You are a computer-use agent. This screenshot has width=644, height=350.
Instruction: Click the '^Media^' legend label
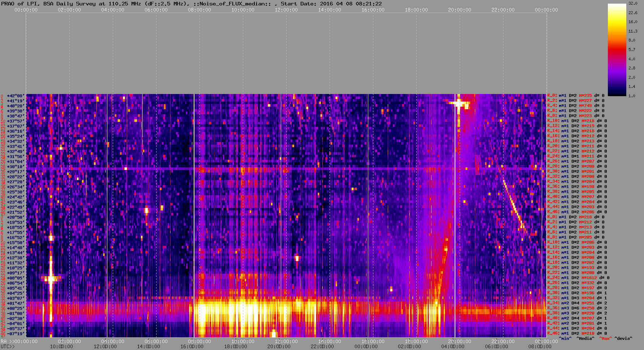(x=585, y=339)
